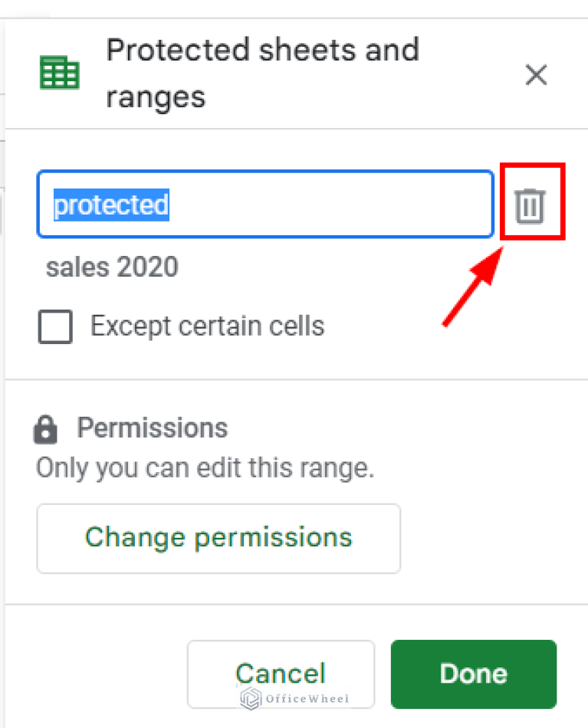Click the 'OfficeWheel' watermark text
This screenshot has height=728, width=588.
click(307, 698)
